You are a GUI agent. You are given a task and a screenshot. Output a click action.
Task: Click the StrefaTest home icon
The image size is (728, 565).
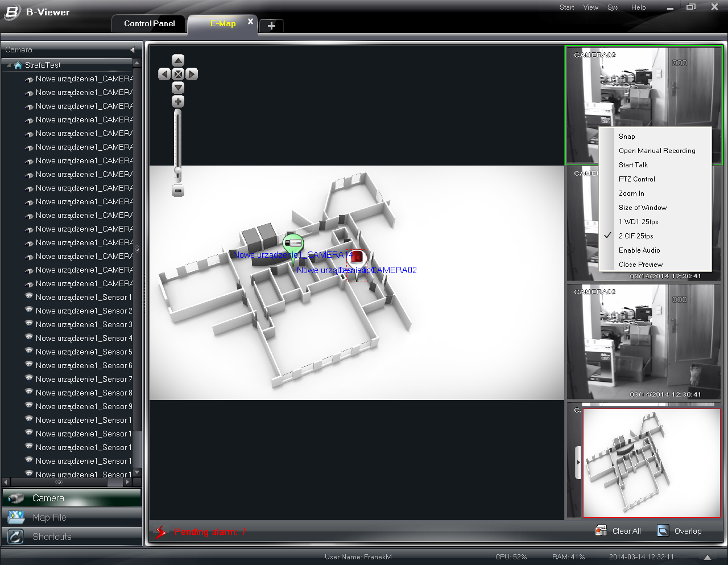click(18, 65)
